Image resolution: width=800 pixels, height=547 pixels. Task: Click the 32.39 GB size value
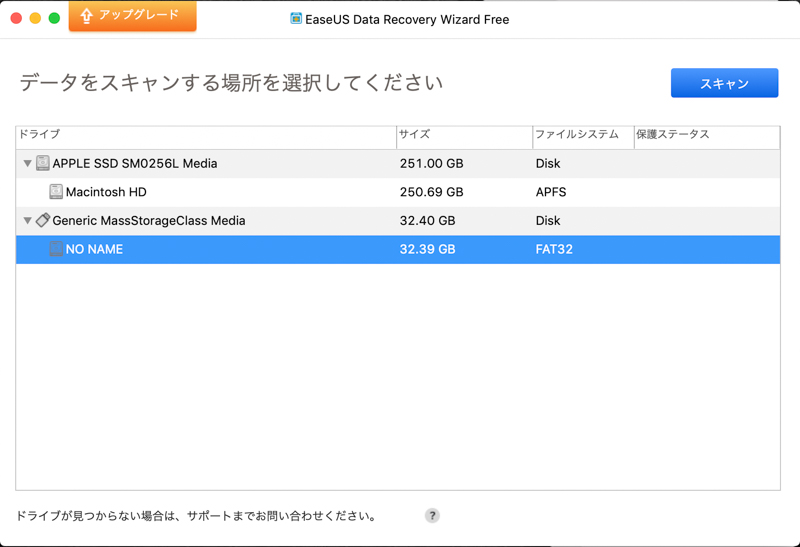[x=428, y=249]
